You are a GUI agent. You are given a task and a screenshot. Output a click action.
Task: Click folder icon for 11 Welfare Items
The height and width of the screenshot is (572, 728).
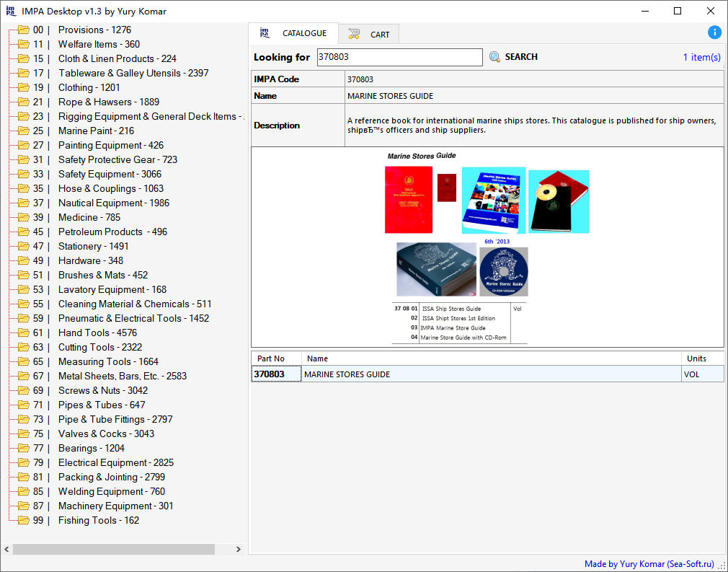coord(23,44)
